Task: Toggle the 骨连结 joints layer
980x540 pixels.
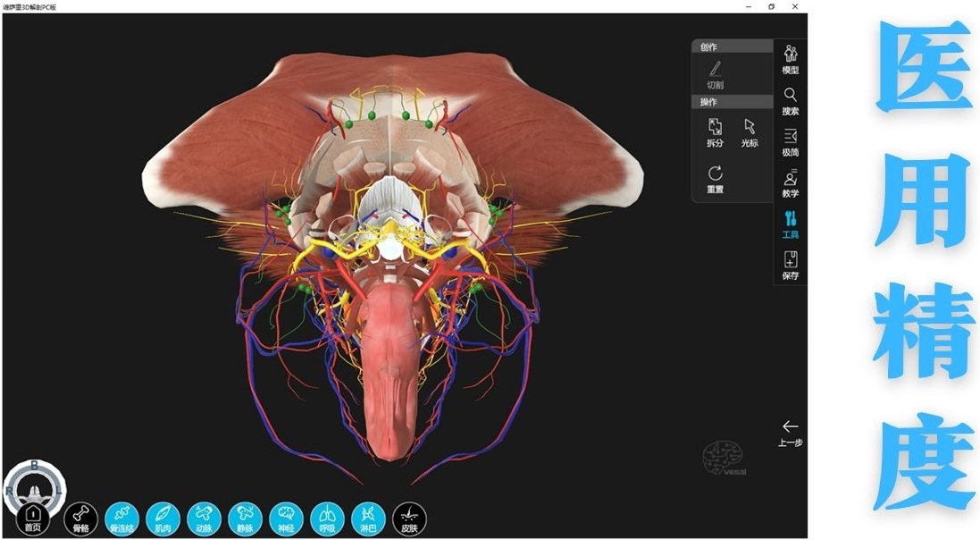Action: [x=121, y=519]
